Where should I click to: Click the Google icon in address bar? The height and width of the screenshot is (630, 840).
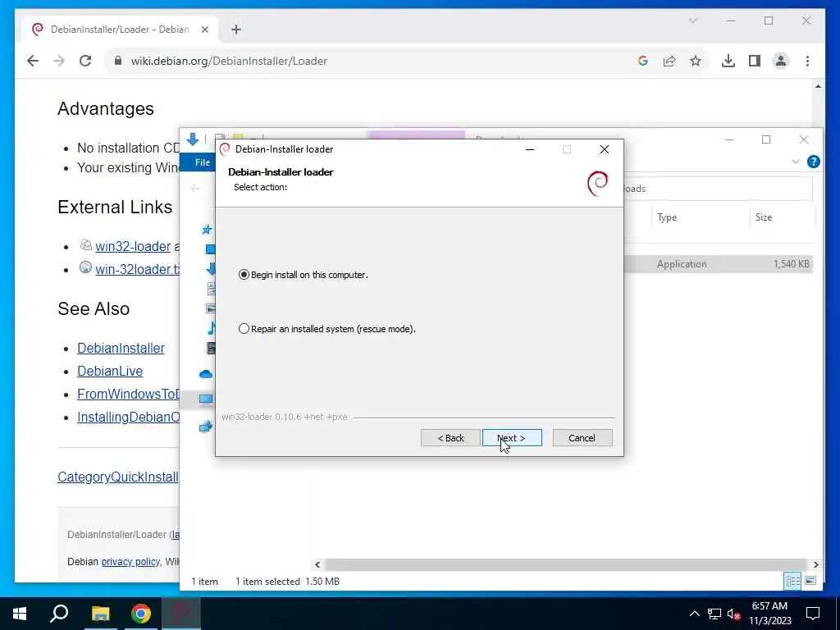click(643, 61)
